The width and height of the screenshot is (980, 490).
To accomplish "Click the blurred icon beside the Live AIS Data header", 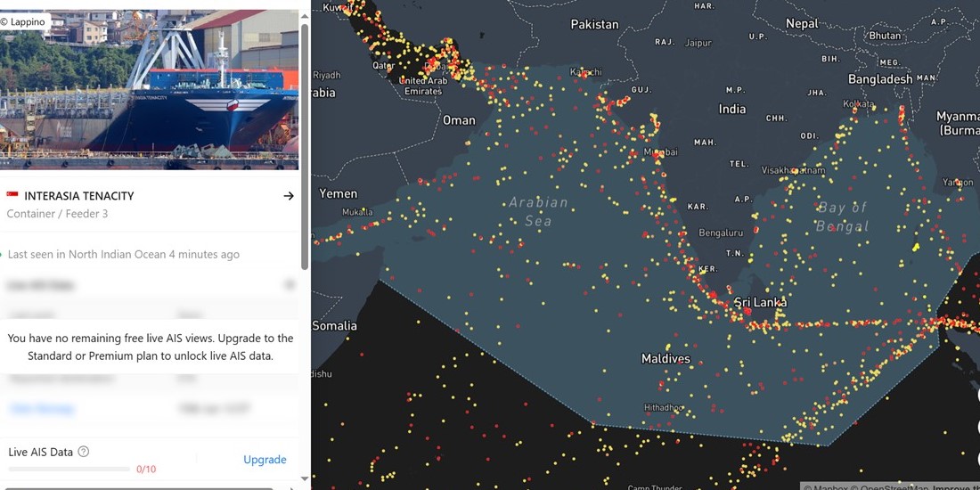I will 290,285.
